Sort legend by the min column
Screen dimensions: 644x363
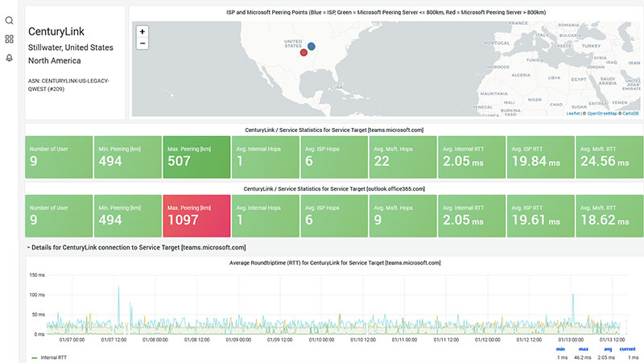(560, 349)
